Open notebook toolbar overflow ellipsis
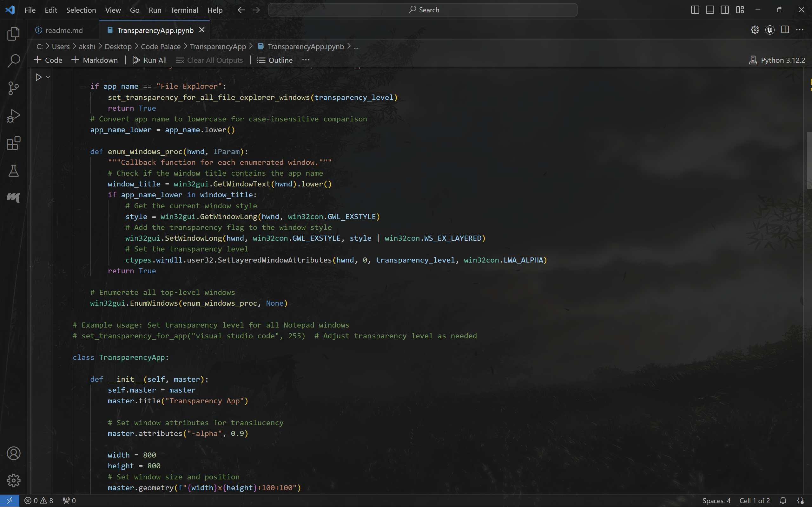812x507 pixels. pos(306,60)
